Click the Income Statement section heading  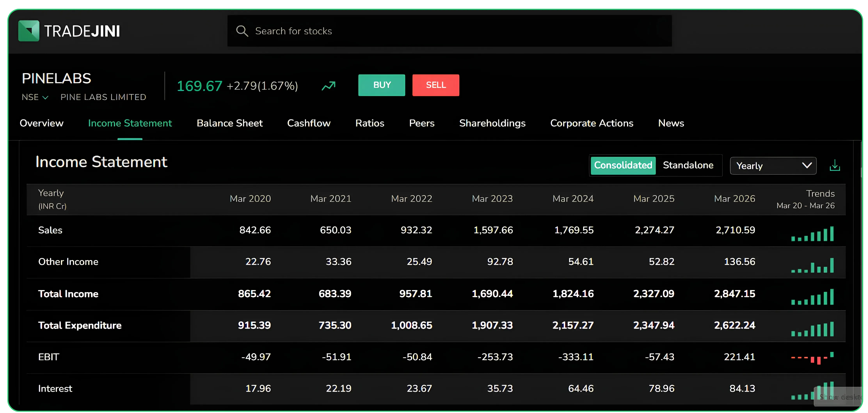pos(101,162)
